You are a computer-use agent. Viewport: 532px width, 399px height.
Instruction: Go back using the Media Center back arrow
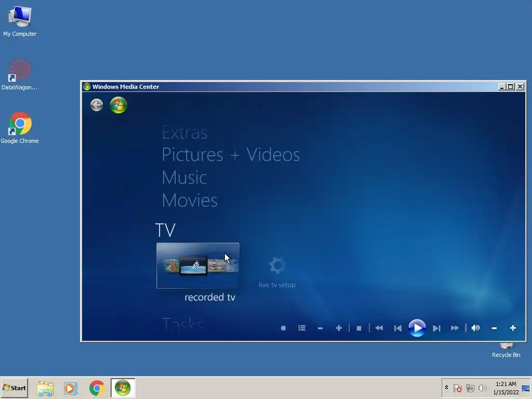[x=97, y=105]
